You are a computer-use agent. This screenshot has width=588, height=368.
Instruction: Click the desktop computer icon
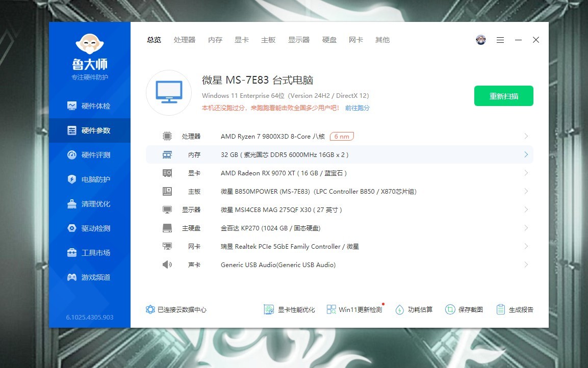pos(169,93)
